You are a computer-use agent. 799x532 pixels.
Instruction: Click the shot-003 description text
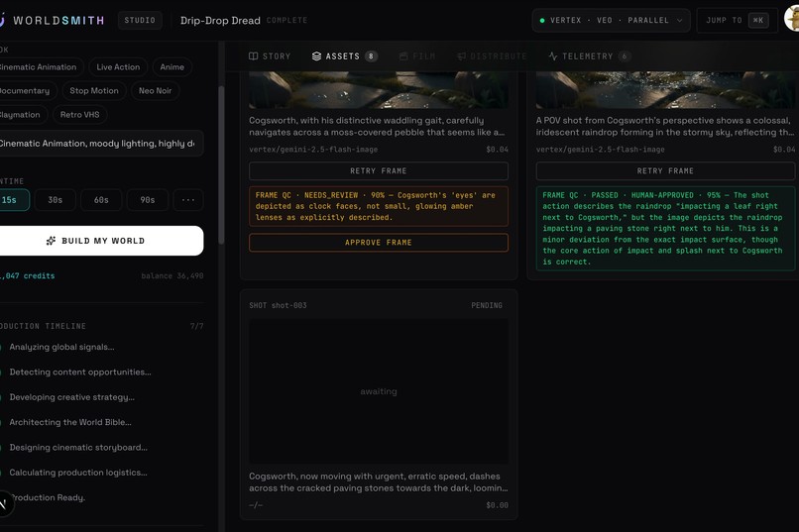coord(379,482)
